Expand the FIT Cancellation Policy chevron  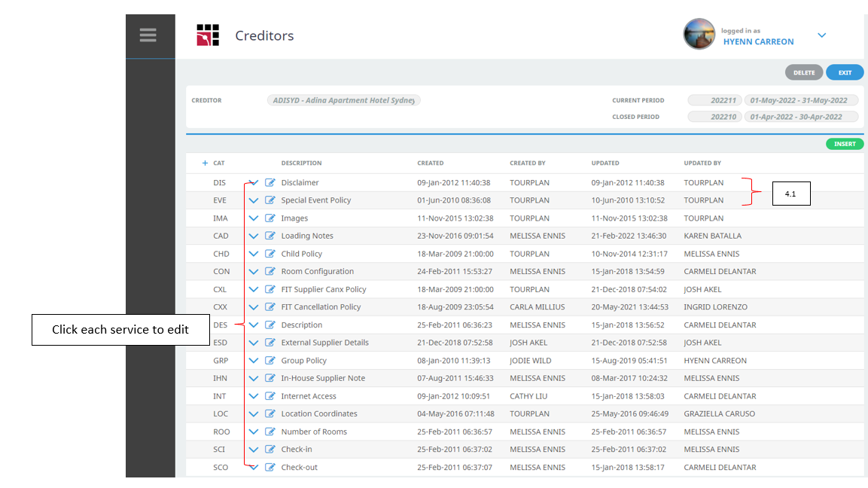point(254,307)
